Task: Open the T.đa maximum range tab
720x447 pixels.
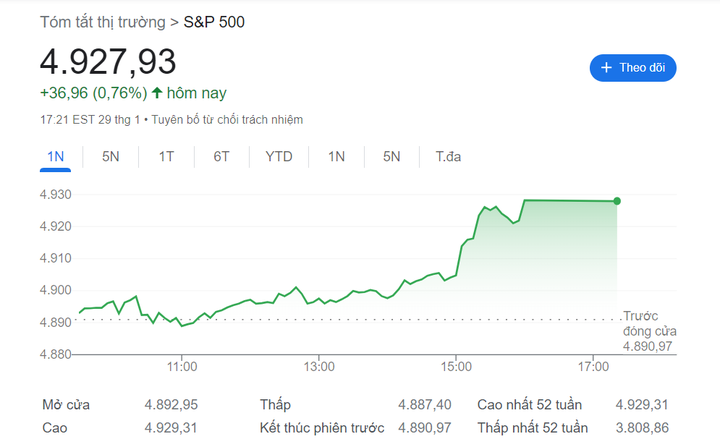Action: click(x=448, y=157)
